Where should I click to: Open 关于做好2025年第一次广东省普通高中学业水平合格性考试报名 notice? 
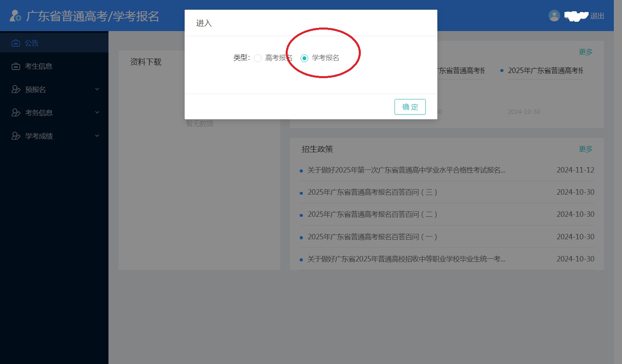pyautogui.click(x=406, y=170)
